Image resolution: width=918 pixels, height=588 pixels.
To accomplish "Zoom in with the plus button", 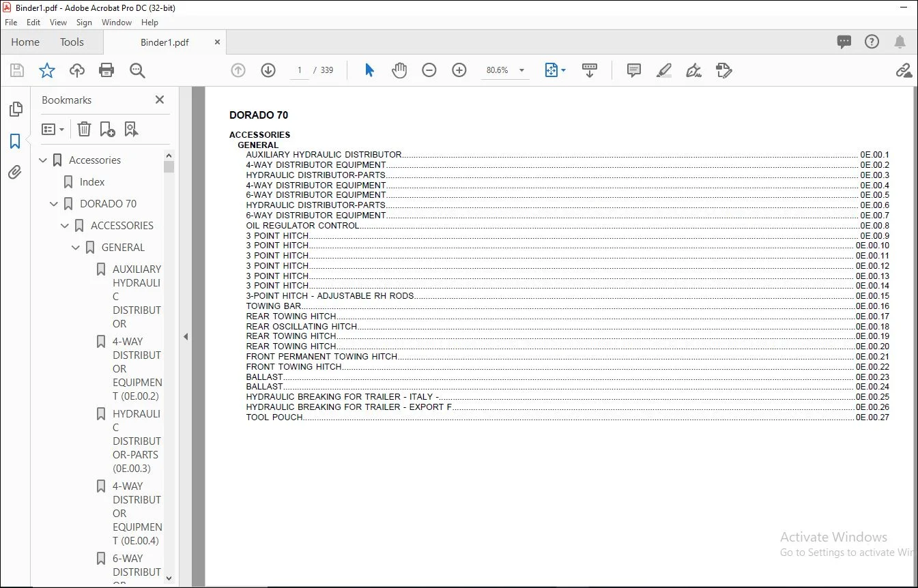I will (459, 70).
